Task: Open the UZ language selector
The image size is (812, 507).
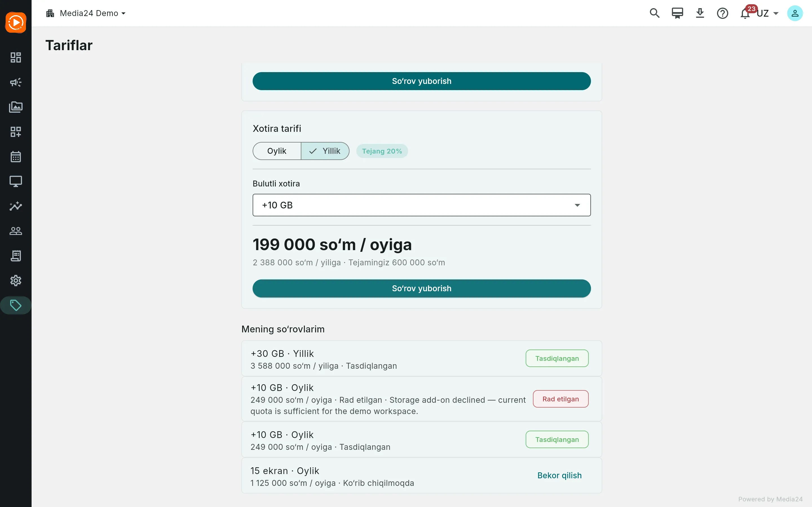Action: click(x=768, y=14)
